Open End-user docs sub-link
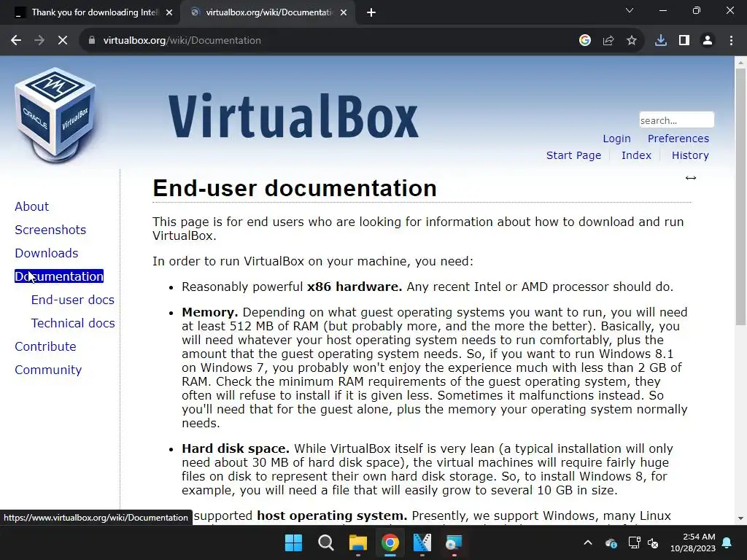The image size is (747, 560). coord(72,300)
